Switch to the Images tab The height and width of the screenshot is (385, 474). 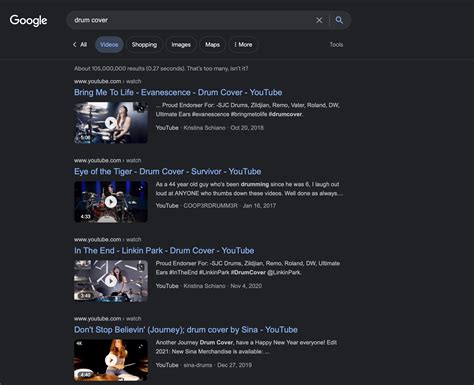[x=181, y=45]
